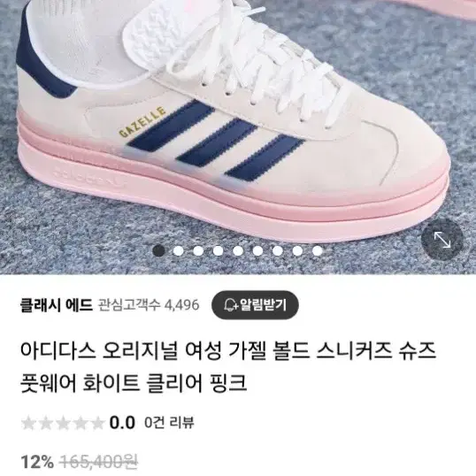Click the 12% discount price label

tap(37, 462)
